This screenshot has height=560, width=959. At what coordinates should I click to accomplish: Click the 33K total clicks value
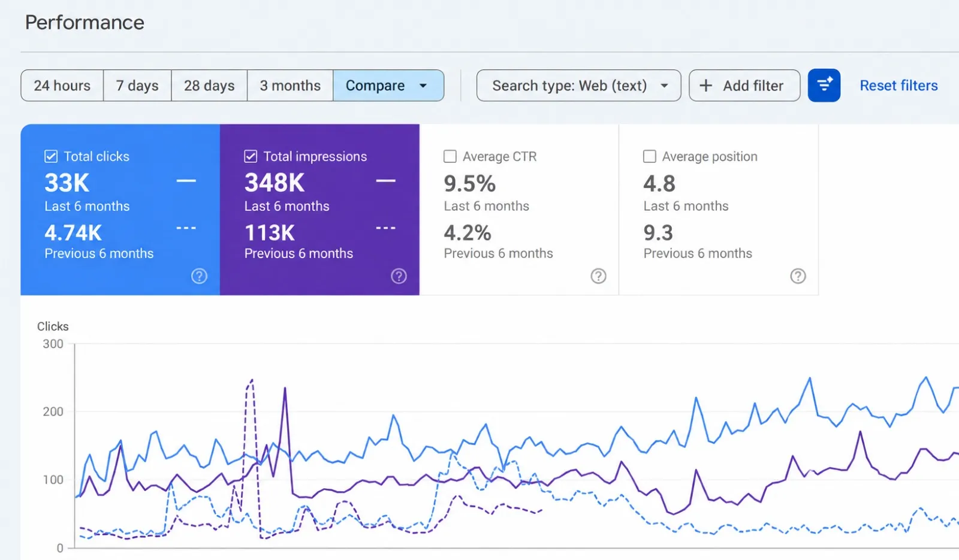point(67,183)
